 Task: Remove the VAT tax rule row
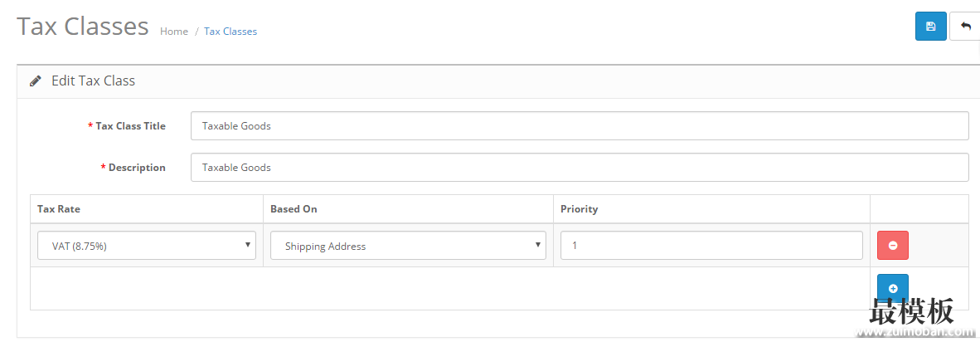pos(892,246)
